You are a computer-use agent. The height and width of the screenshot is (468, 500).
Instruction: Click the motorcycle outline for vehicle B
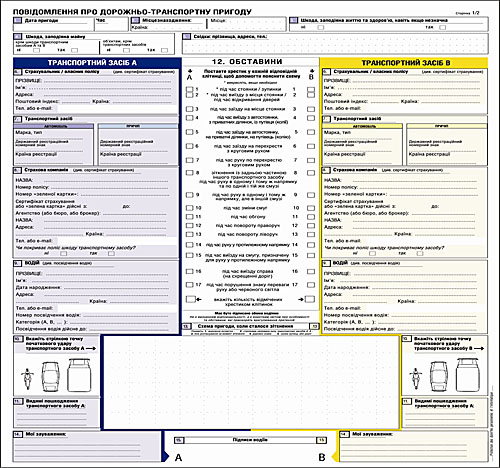[x=415, y=379]
